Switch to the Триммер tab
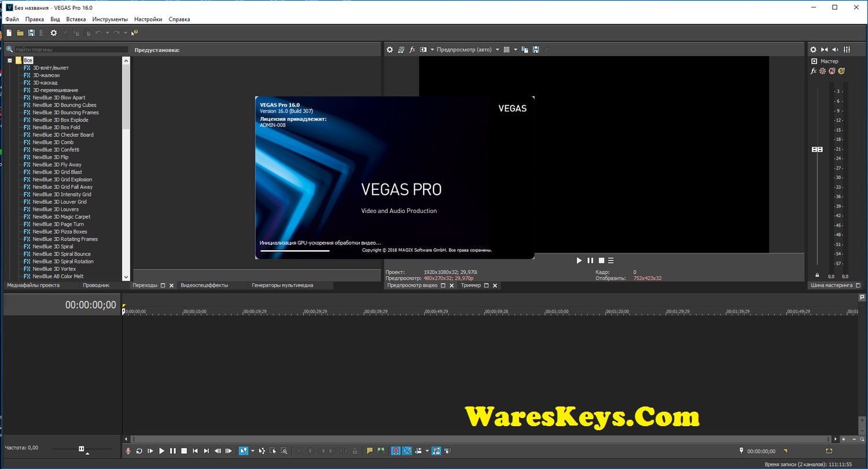Screen dimensions: 868x469 470,285
